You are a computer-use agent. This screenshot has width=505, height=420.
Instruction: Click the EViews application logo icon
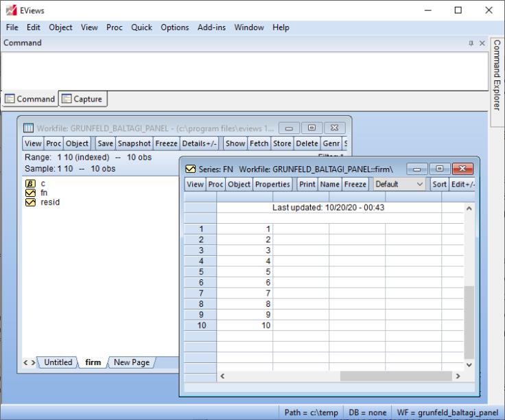pos(9,10)
